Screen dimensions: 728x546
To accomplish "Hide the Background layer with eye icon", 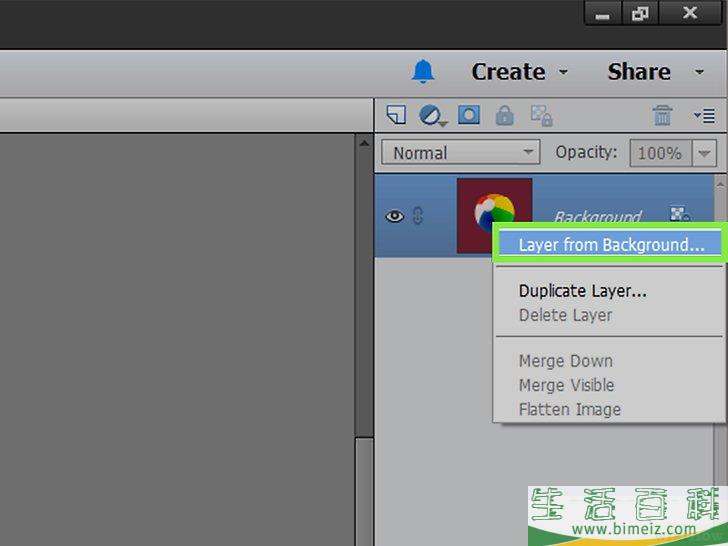I will tap(395, 216).
